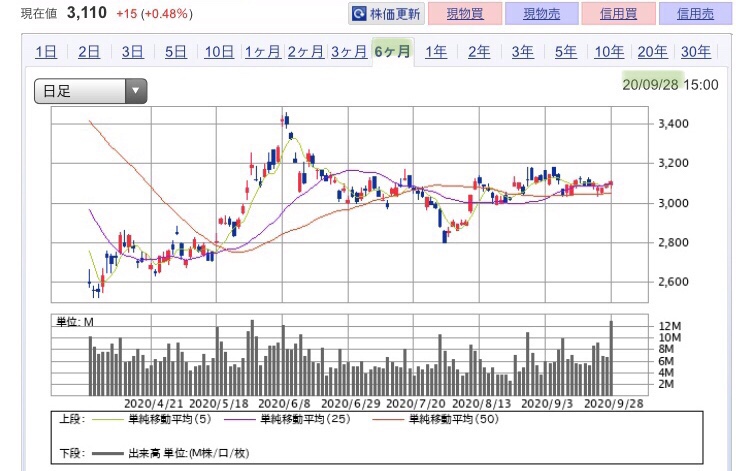Viewport: 736px width, 471px height.
Task: Switch chart to 10年 period
Action: [609, 52]
